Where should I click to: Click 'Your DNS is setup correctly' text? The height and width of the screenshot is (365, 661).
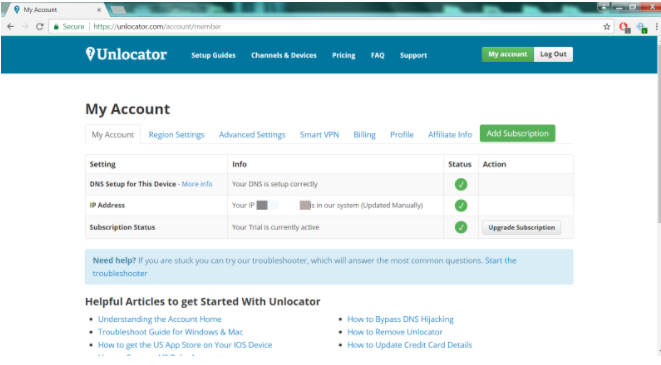pos(275,184)
